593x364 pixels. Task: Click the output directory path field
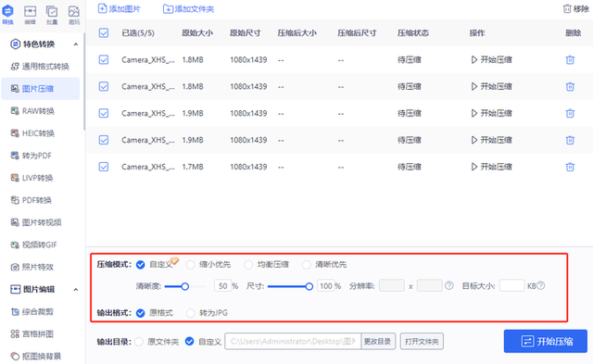[x=293, y=342]
